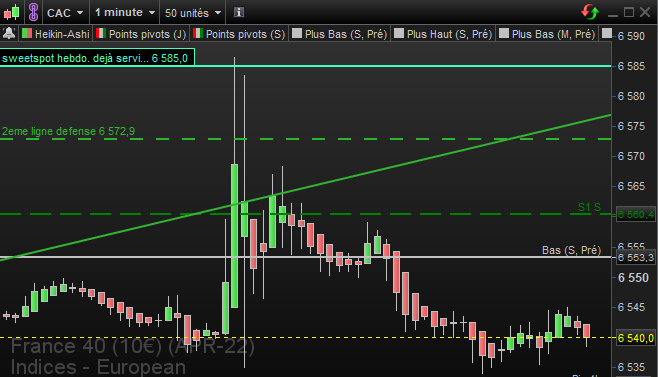Select the Heikin-Ashi indicator label
The image size is (658, 377).
(x=62, y=34)
